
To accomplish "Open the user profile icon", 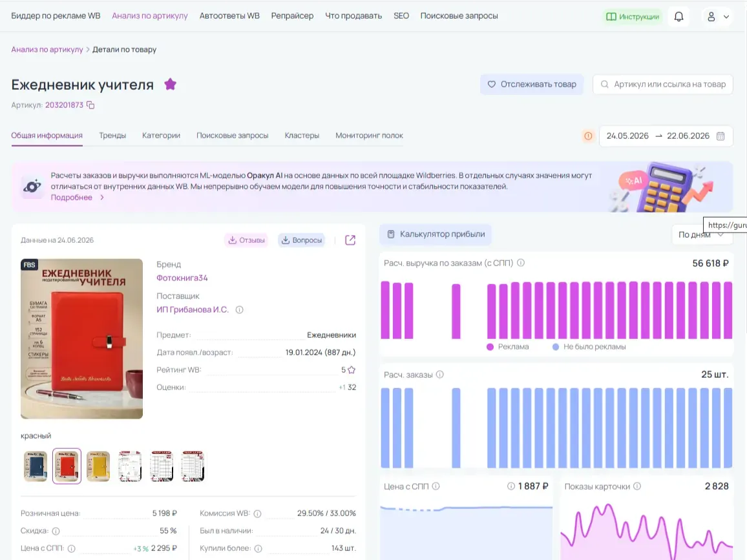I will pyautogui.click(x=711, y=17).
